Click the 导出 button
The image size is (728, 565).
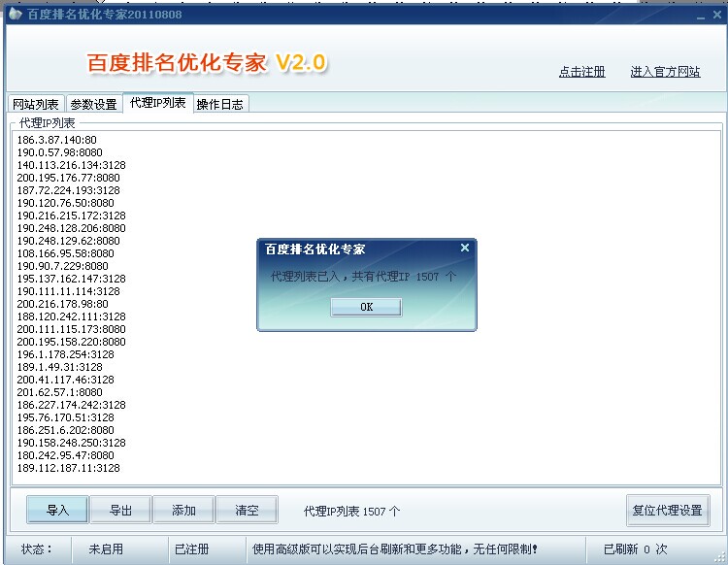coord(120,511)
